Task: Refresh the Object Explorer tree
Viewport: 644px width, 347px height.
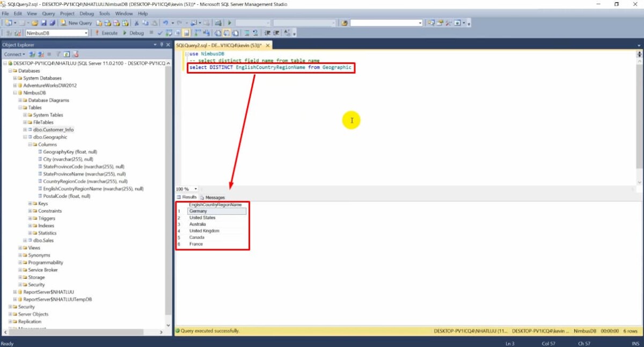Action: (67, 54)
